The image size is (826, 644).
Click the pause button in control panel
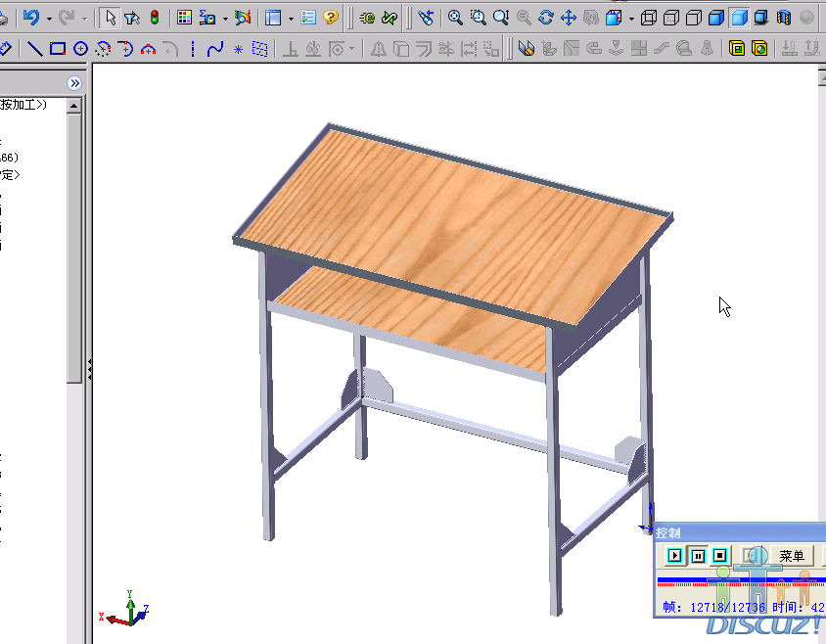pyautogui.click(x=698, y=556)
